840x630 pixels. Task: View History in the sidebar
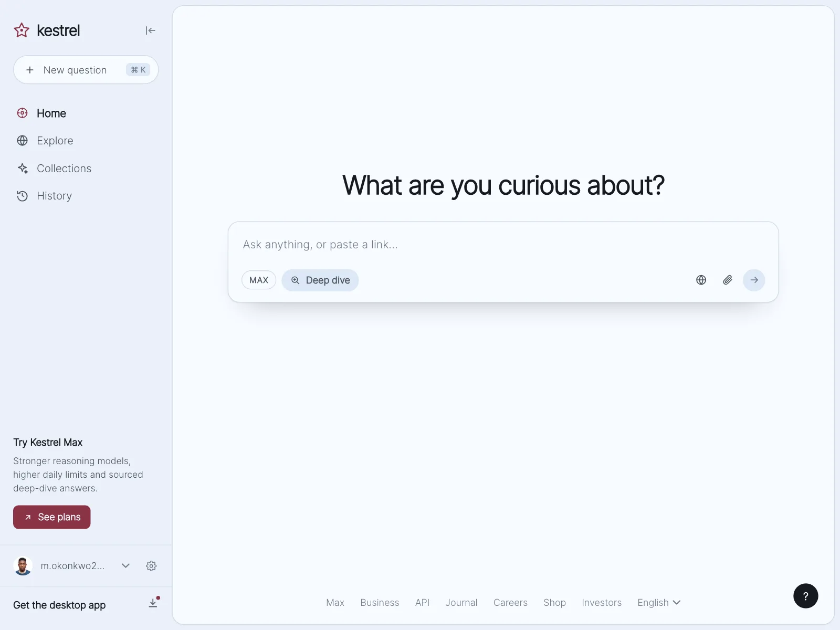[x=54, y=196]
